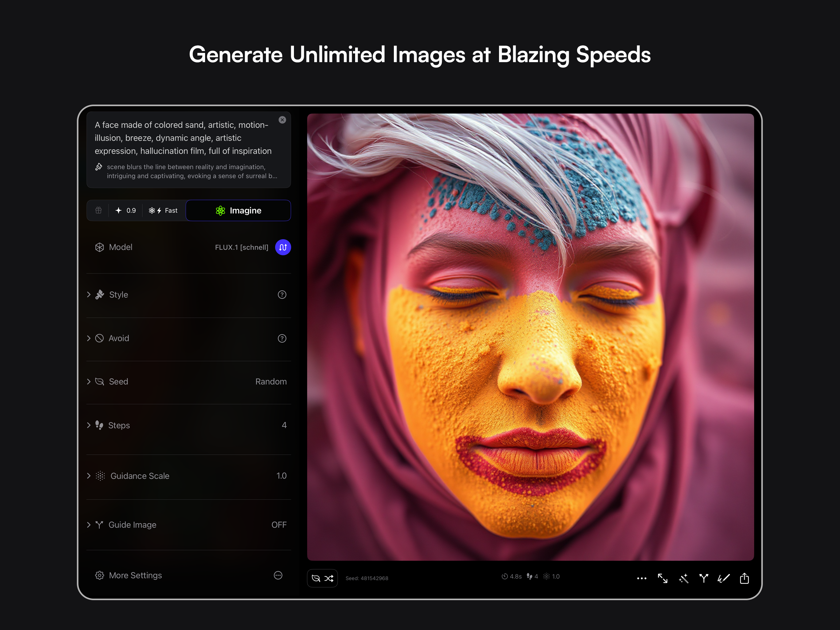Clear the prompt with the X icon

[x=282, y=120]
